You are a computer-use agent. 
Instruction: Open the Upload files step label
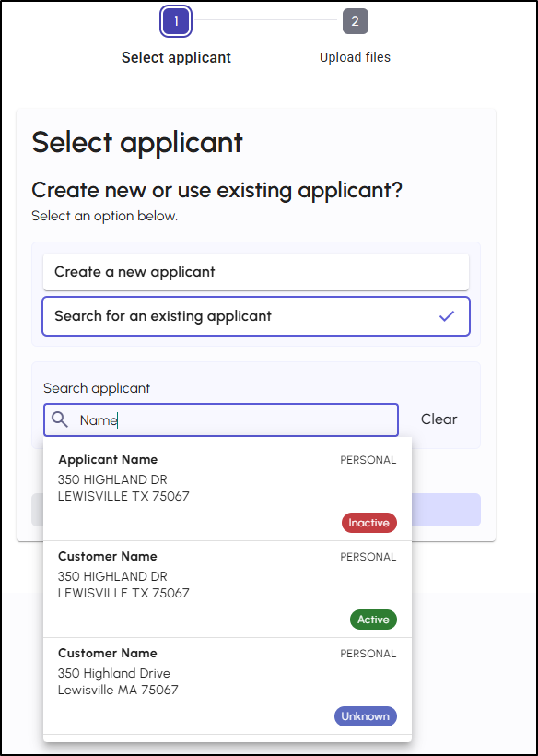coord(355,57)
